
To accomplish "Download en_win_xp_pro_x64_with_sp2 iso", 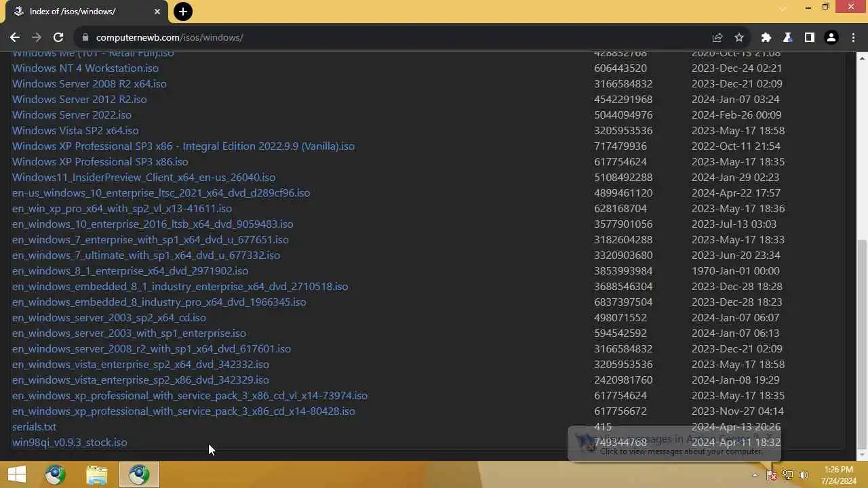I will coord(122,208).
